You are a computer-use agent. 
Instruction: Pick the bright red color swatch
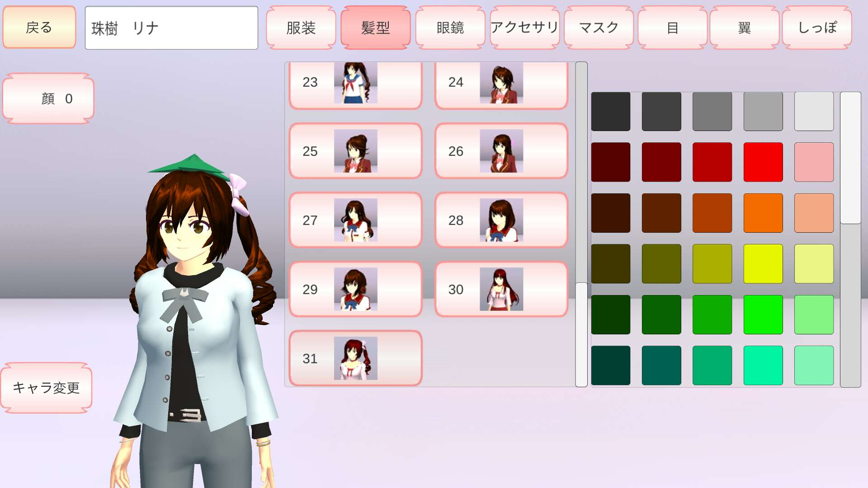pyautogui.click(x=763, y=162)
